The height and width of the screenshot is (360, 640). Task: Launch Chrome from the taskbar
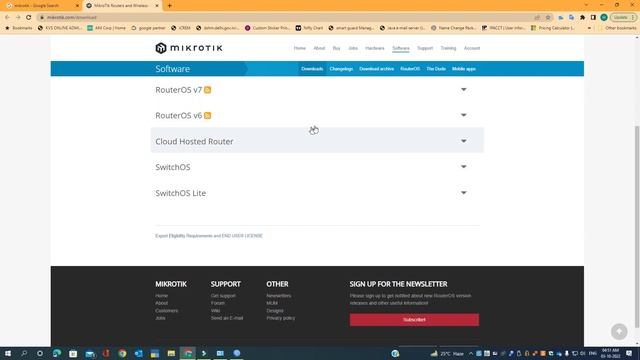pos(122,353)
